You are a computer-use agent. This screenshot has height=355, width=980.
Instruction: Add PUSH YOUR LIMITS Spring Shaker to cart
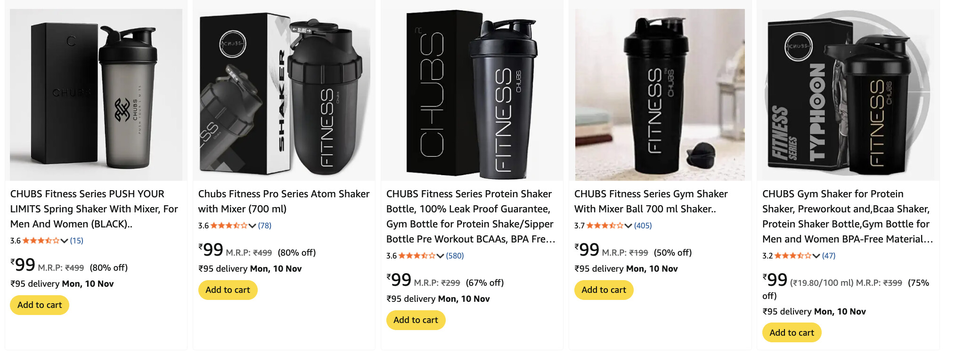pos(40,305)
